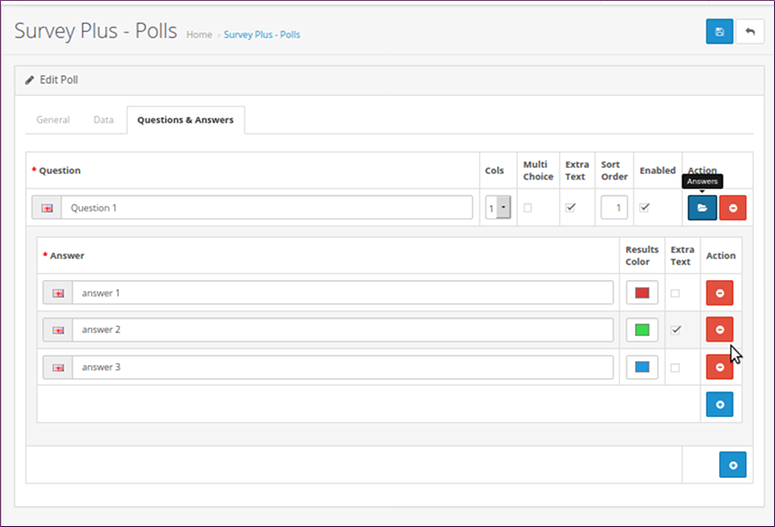The height and width of the screenshot is (527, 775).
Task: Follow the Survey Plus - Polls breadcrumb link
Action: [262, 35]
